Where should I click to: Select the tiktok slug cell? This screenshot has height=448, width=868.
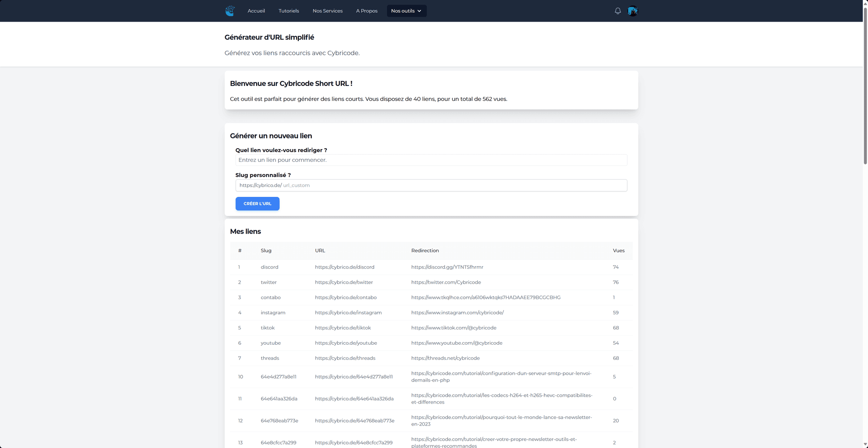tap(268, 328)
